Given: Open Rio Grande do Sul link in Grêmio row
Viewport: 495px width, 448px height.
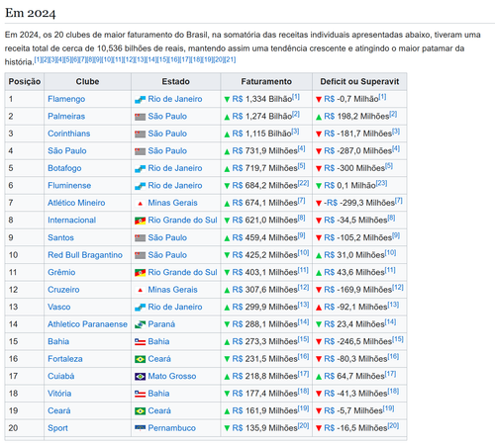Looking at the screenshot, I should pyautogui.click(x=182, y=272).
